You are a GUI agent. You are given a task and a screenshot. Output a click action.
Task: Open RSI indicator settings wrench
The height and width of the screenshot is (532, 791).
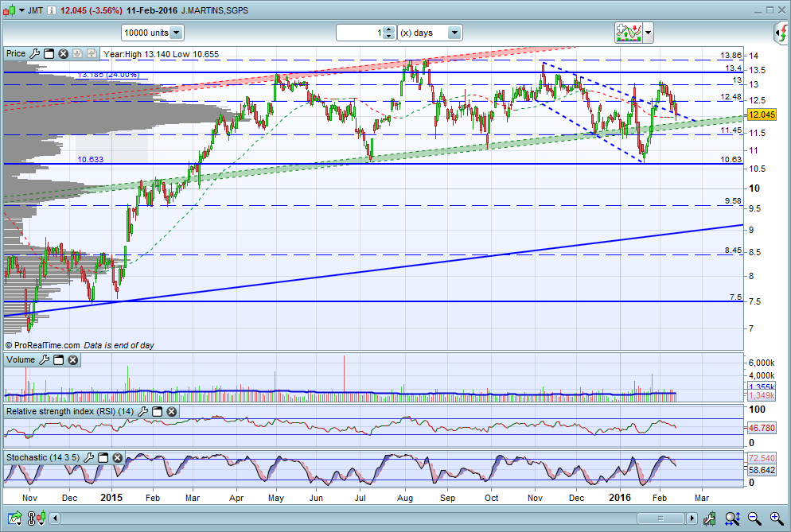(x=142, y=411)
